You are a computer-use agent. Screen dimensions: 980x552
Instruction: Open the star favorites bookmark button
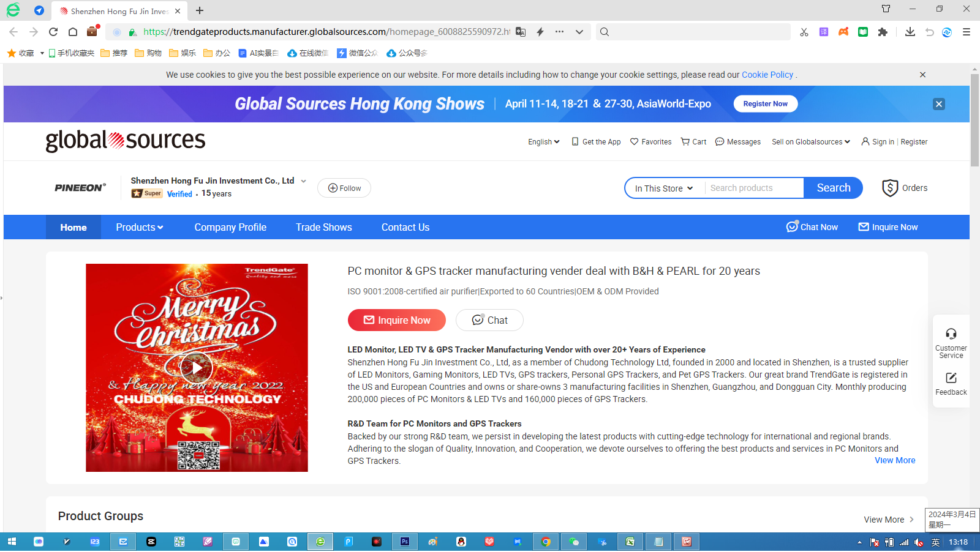[11, 53]
